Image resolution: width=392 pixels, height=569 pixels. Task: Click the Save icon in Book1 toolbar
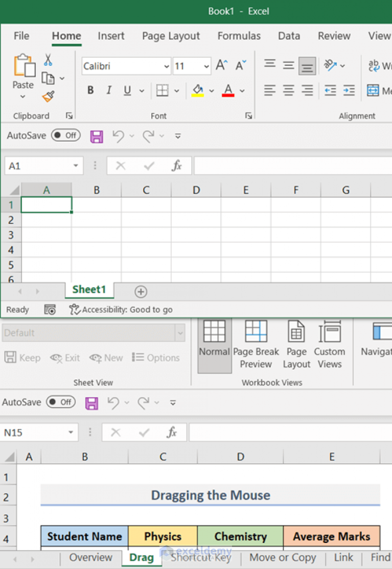click(97, 136)
